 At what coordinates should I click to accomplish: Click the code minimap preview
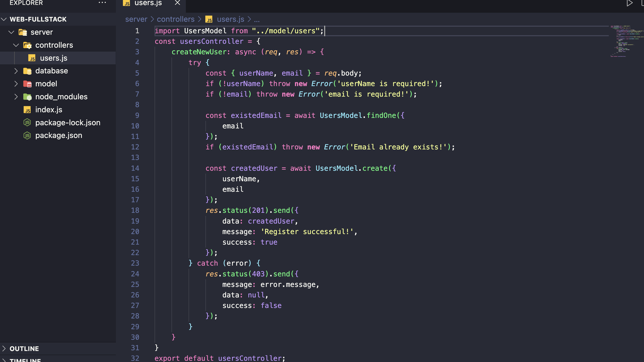click(x=625, y=41)
